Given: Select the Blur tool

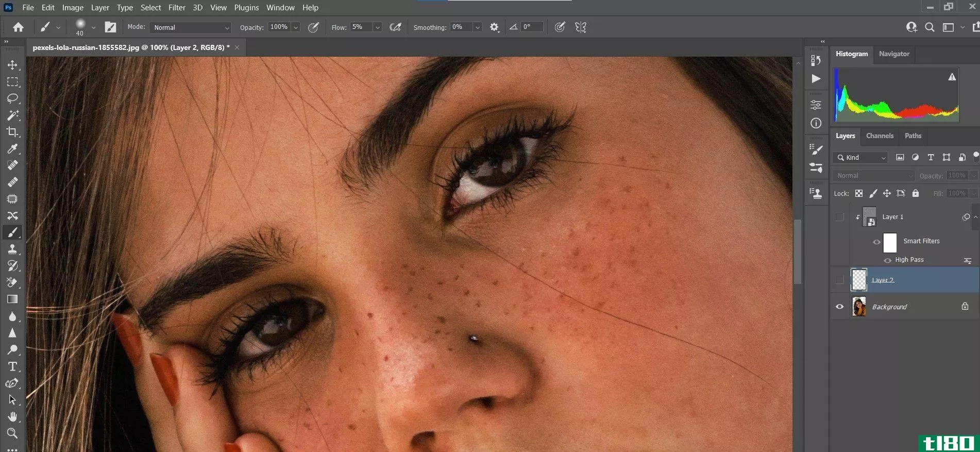Looking at the screenshot, I should pos(12,316).
